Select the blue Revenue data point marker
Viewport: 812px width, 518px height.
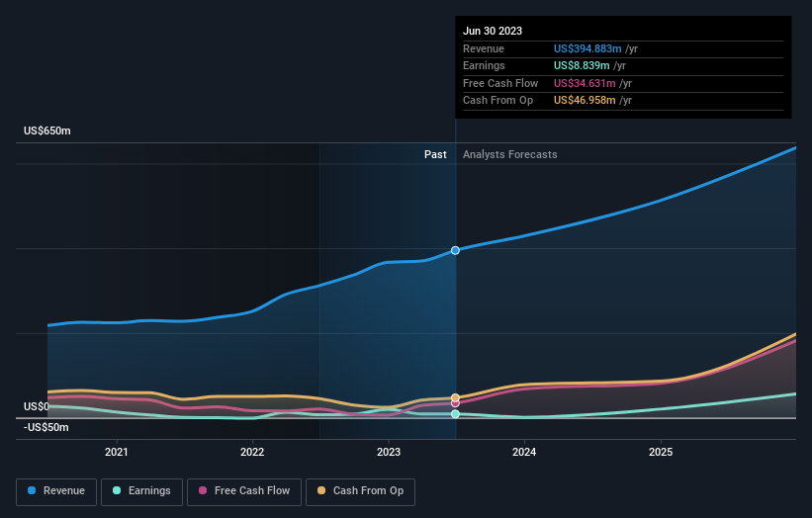tap(455, 250)
